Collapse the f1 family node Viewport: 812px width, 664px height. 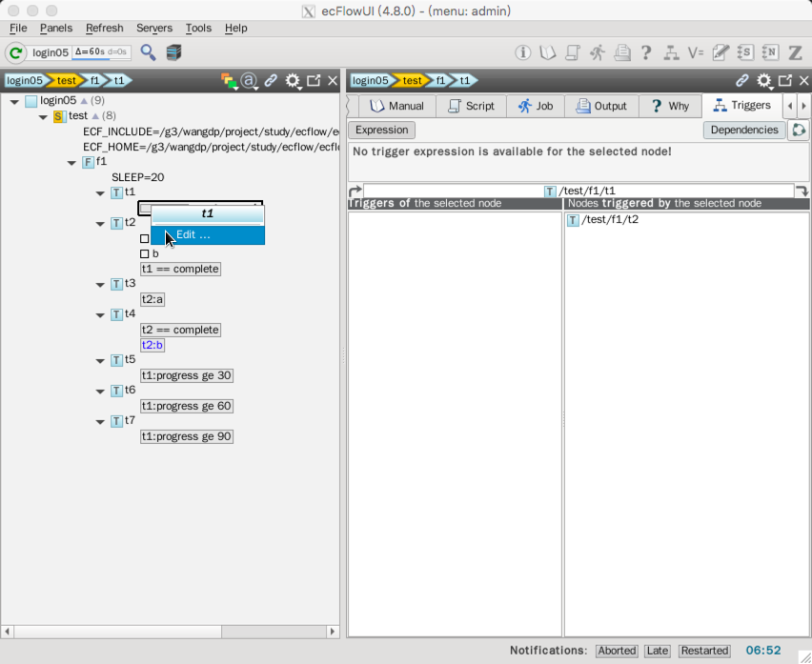coord(72,163)
